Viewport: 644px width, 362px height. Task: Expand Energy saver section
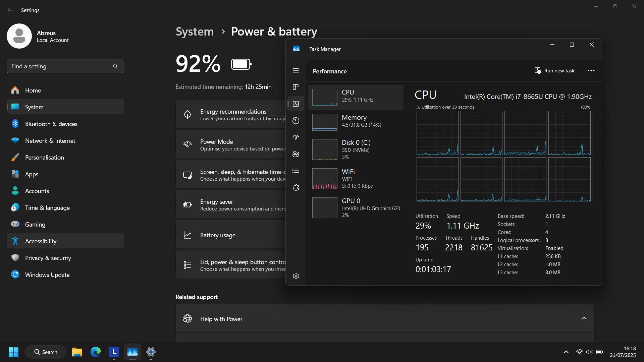[231, 205]
